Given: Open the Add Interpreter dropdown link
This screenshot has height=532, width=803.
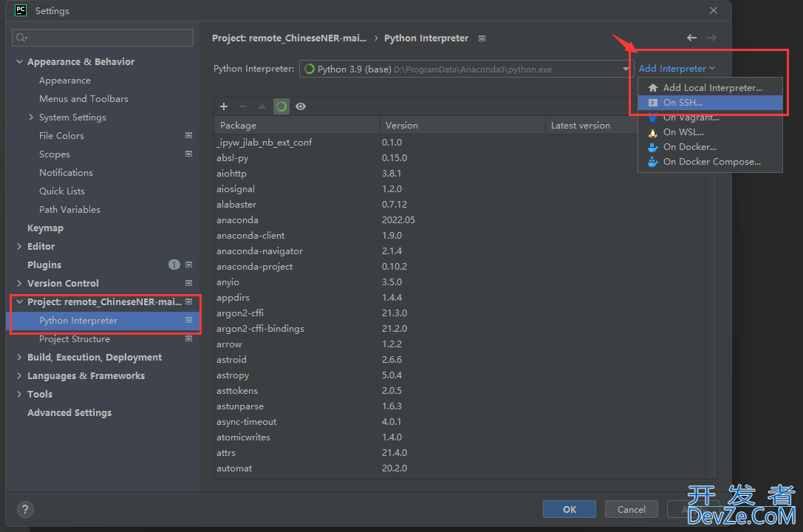Looking at the screenshot, I should pos(677,69).
